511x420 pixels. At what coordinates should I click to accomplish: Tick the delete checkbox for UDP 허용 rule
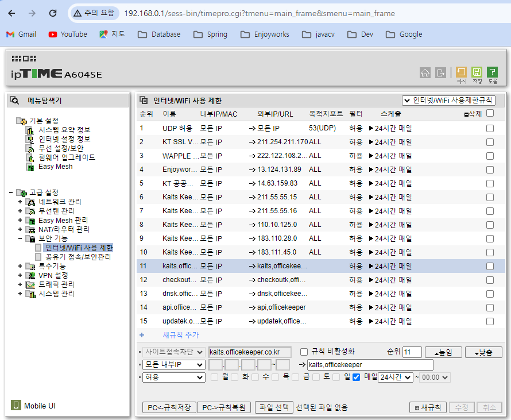tap(490, 129)
